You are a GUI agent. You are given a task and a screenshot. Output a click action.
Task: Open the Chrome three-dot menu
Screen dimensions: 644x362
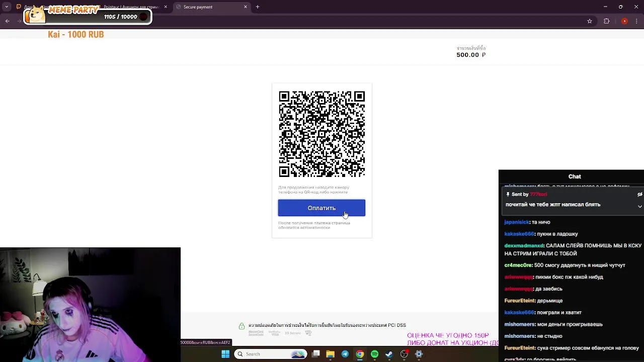[x=637, y=21]
